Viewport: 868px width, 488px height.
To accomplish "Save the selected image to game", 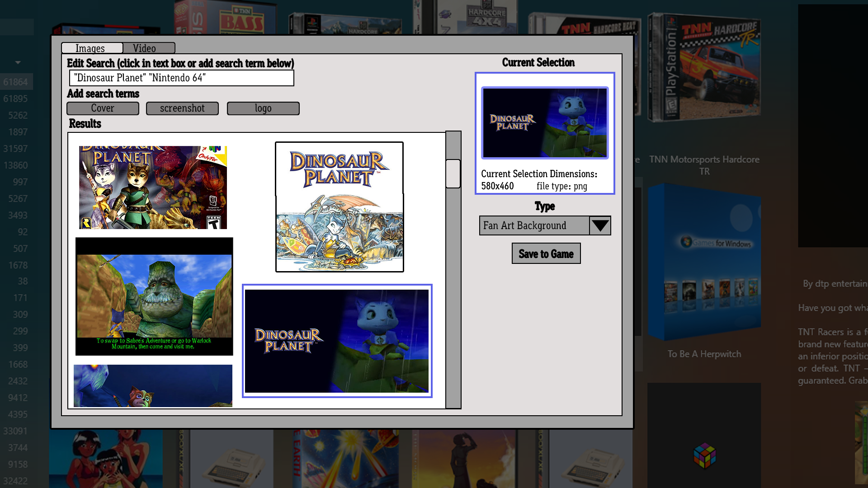I will (x=546, y=253).
